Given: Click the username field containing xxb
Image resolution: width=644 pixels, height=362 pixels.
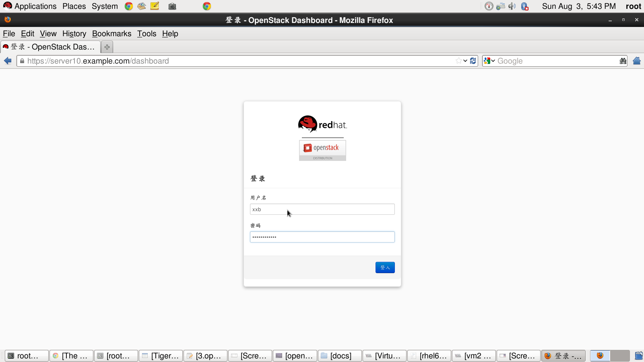Looking at the screenshot, I should 322,209.
